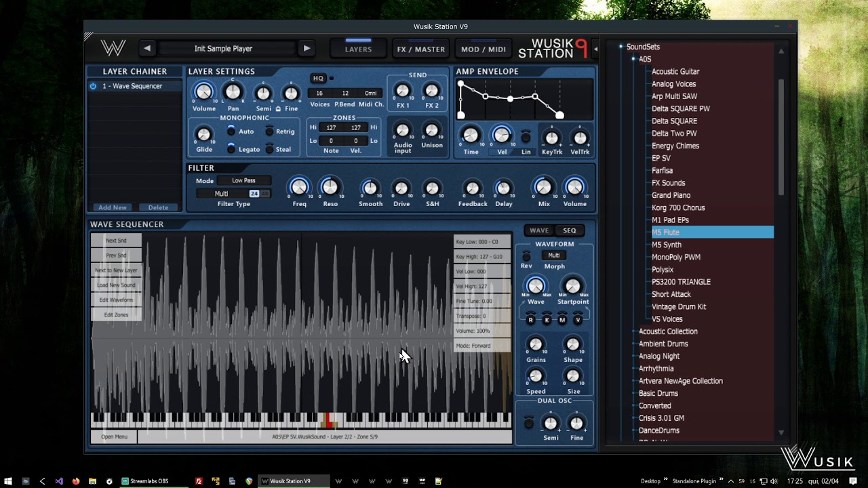Open the Waveform Multi type dropdown

coord(554,256)
